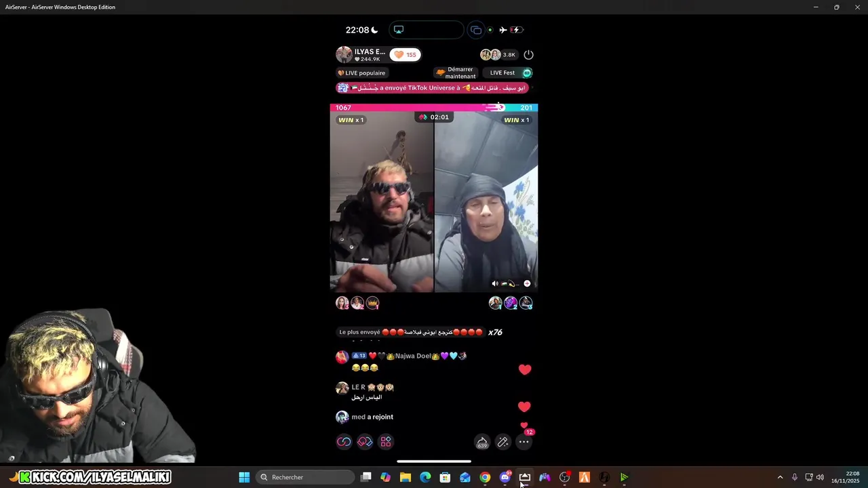The image size is (868, 488).
Task: Open left team's crown rank 1 supporter
Action: pos(372,303)
